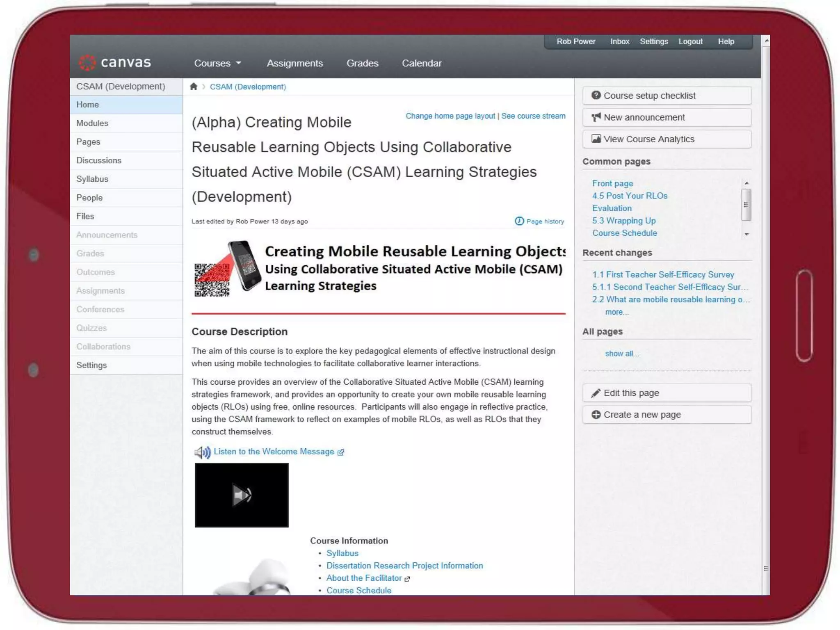
Task: Open Dissertation Research Project Information link
Action: pyautogui.click(x=404, y=566)
